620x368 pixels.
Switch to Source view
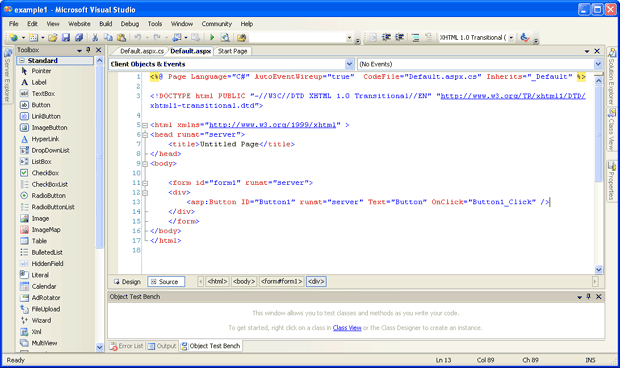(166, 282)
